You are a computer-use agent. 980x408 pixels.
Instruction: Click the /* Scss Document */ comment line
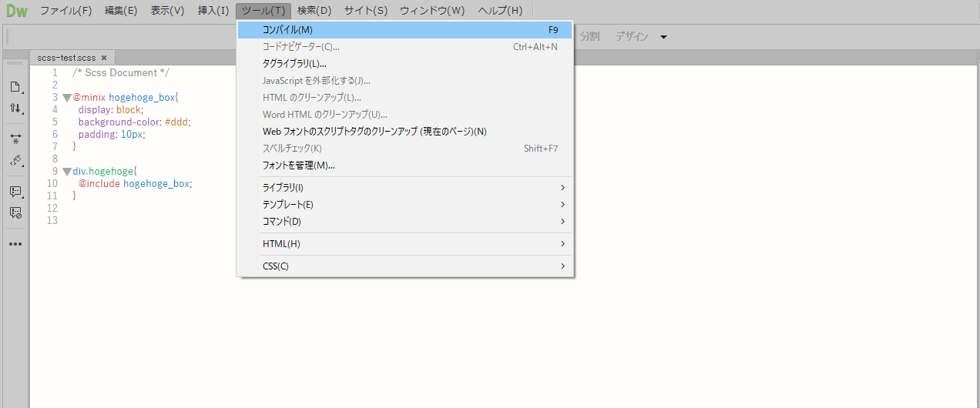121,73
